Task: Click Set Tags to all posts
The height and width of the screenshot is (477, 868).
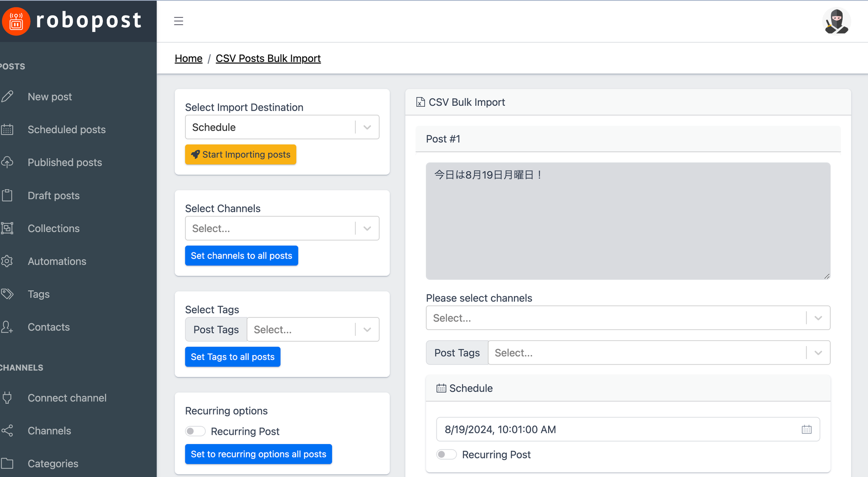Action: (x=233, y=356)
